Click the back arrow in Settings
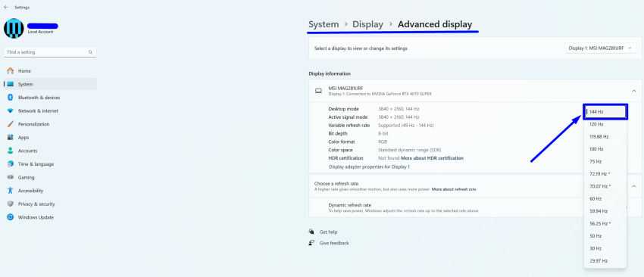This screenshot has height=277, width=644. pyautogui.click(x=6, y=8)
